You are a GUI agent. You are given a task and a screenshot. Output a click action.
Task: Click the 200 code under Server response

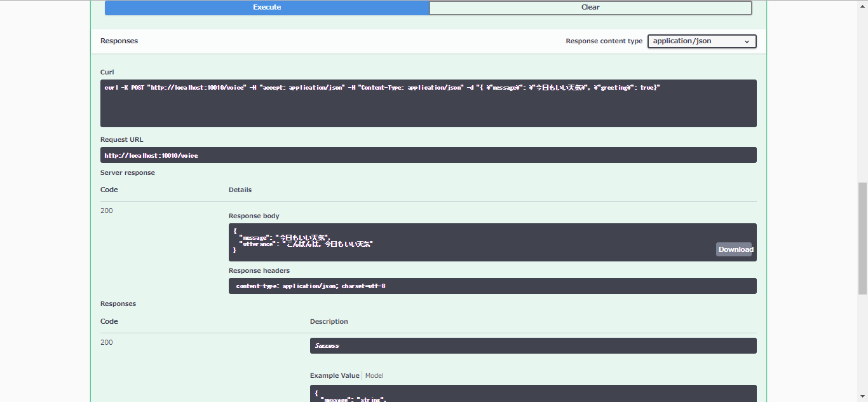coord(106,210)
